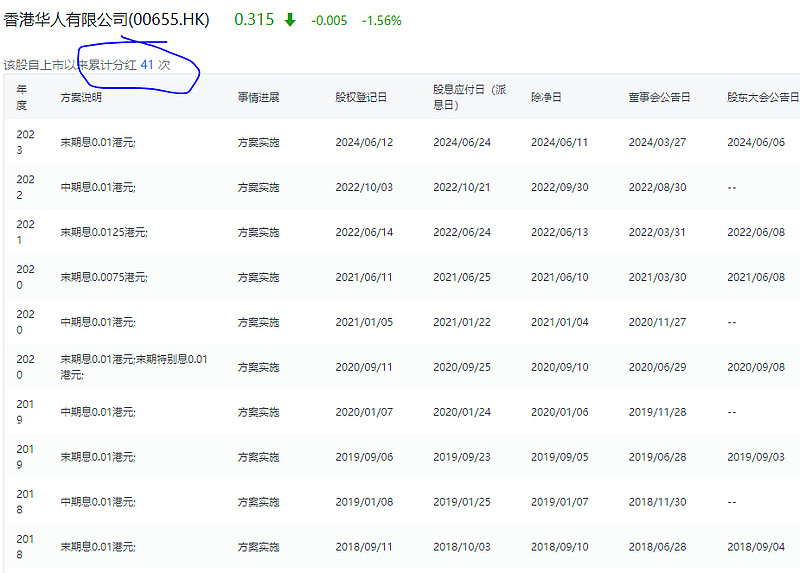This screenshot has height=573, width=800.
Task: Click the price change -0.005
Action: coord(329,20)
